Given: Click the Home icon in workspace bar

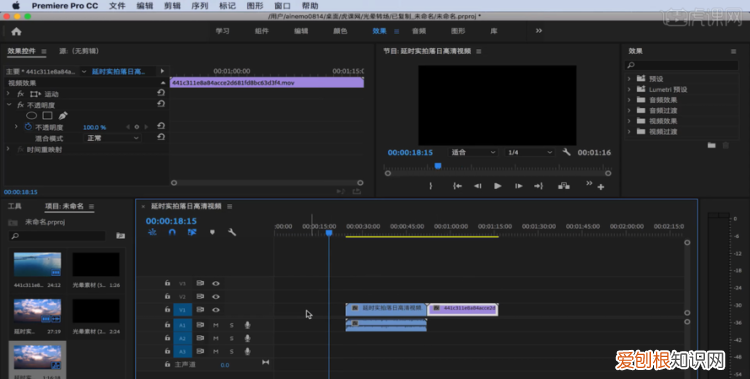Looking at the screenshot, I should tap(16, 32).
